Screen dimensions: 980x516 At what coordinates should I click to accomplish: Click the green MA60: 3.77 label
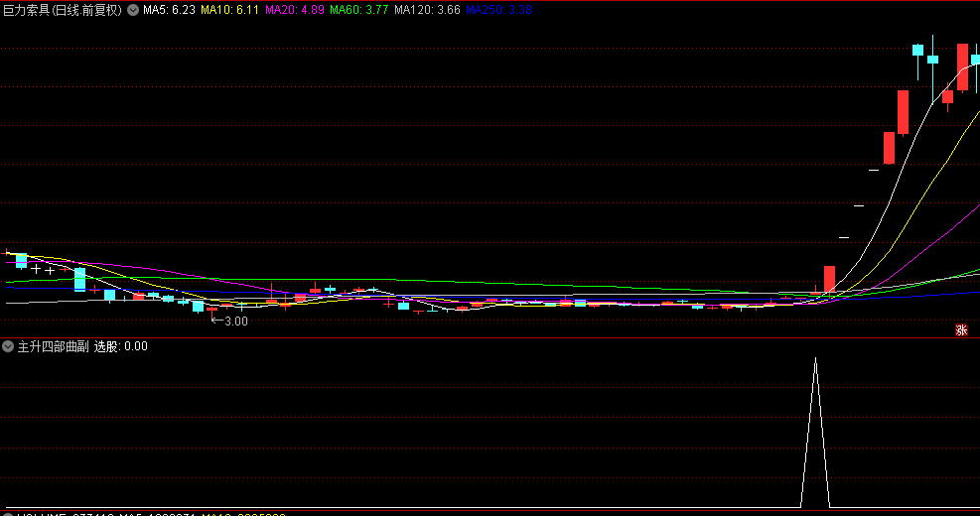click(359, 10)
